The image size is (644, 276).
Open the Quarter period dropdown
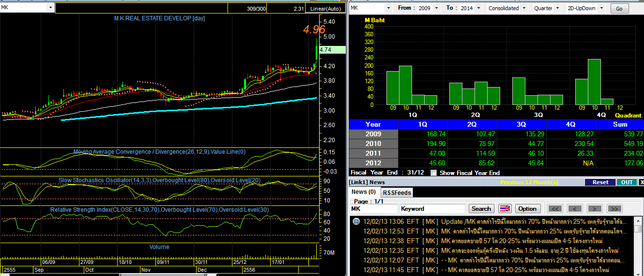click(557, 8)
